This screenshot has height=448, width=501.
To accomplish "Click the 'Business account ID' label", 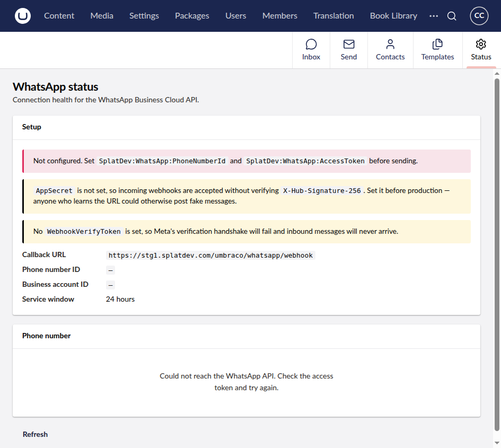I will (x=55, y=284).
